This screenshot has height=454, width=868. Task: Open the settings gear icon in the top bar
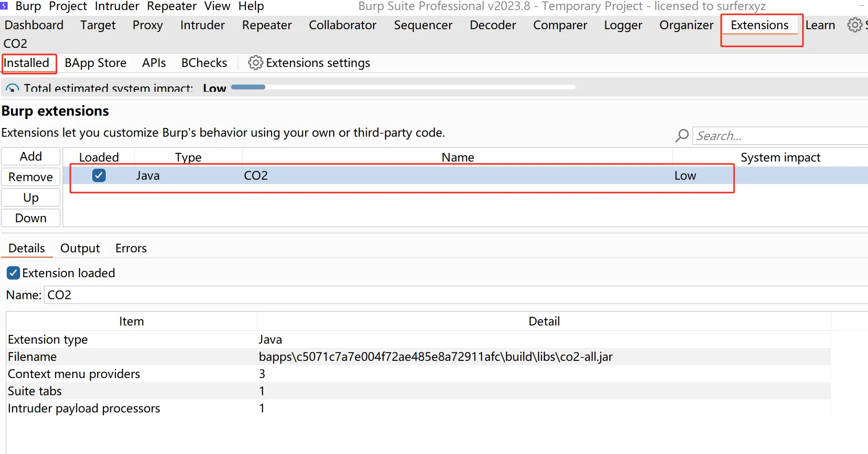pos(855,25)
